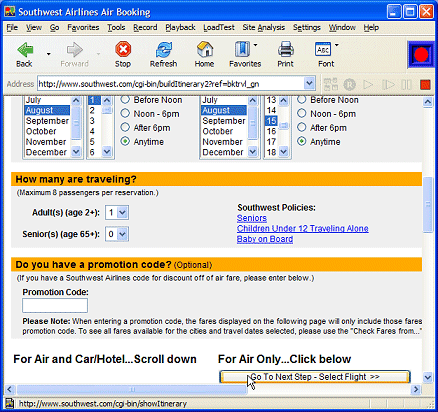
Task: Click the red Stop icon
Action: (x=123, y=49)
